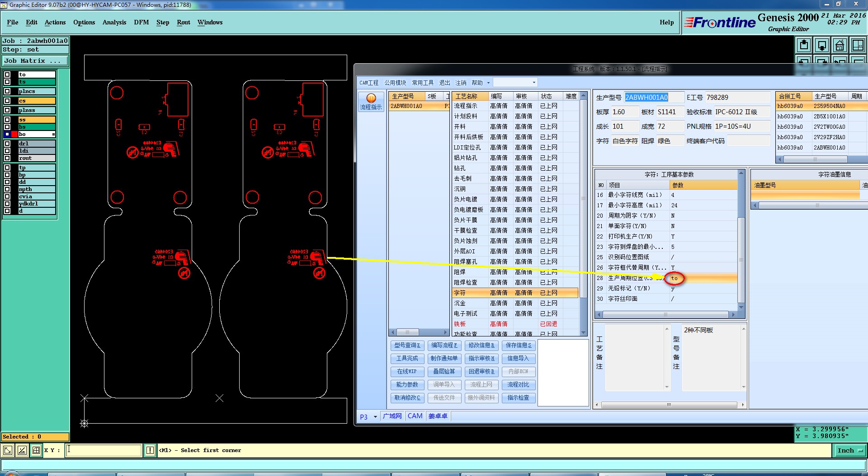Click the 工艺名称 column header
Viewport: 868px width, 476px height.
[x=470, y=96]
